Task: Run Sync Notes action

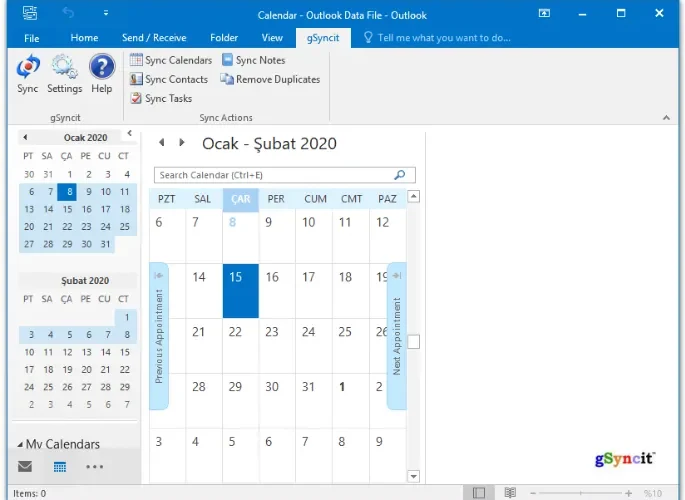Action: click(x=253, y=60)
